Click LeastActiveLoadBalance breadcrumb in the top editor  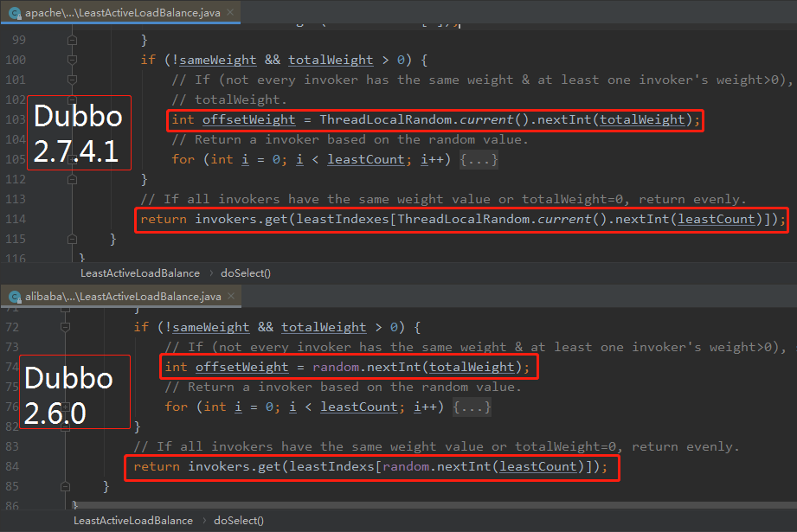140,273
